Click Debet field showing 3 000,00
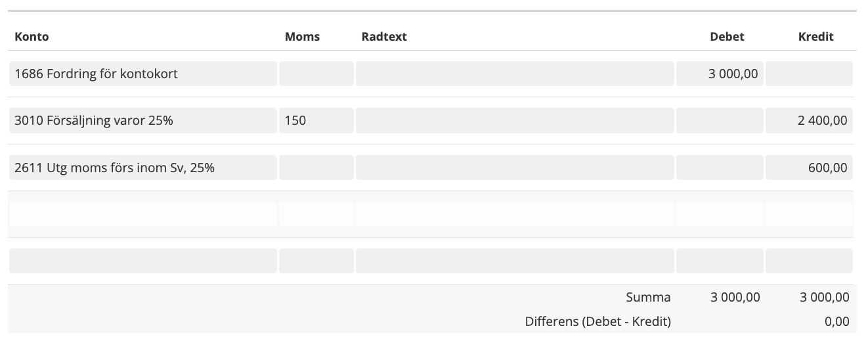Image resolution: width=868 pixels, height=343 pixels. pos(719,74)
